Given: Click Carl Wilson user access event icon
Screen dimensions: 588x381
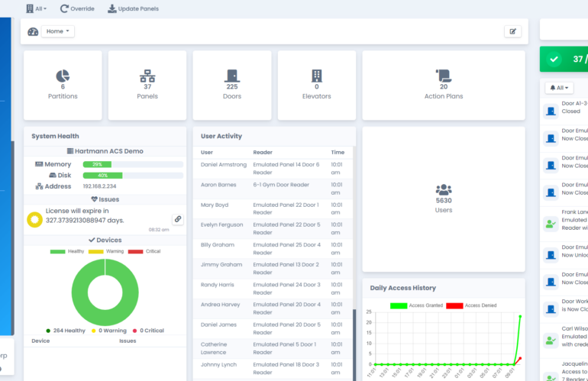Looking at the screenshot, I should click(x=551, y=341).
